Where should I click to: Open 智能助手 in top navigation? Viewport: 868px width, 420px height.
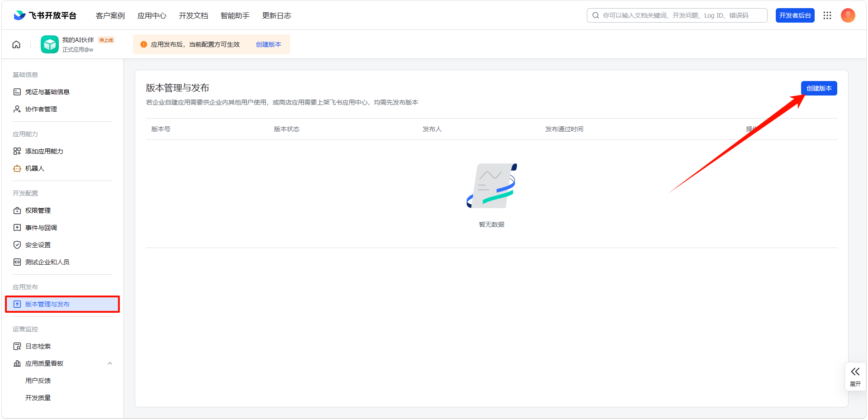235,15
